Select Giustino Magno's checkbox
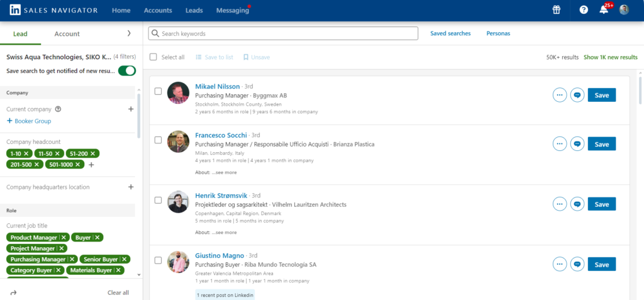644x300 pixels. pyautogui.click(x=158, y=260)
